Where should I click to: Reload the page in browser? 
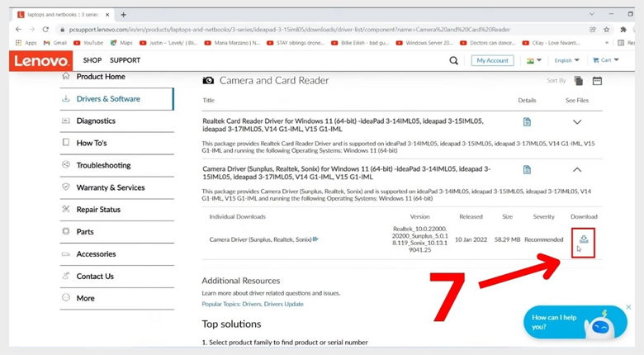[45, 29]
